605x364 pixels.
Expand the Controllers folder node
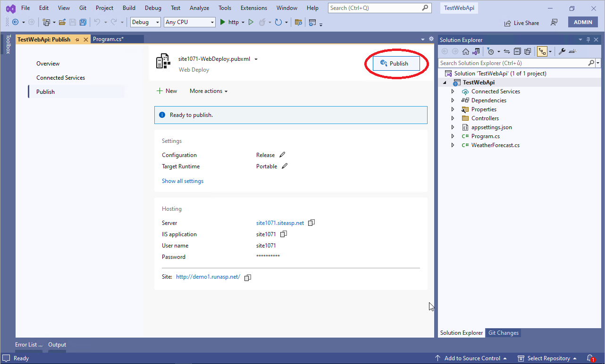coord(453,118)
